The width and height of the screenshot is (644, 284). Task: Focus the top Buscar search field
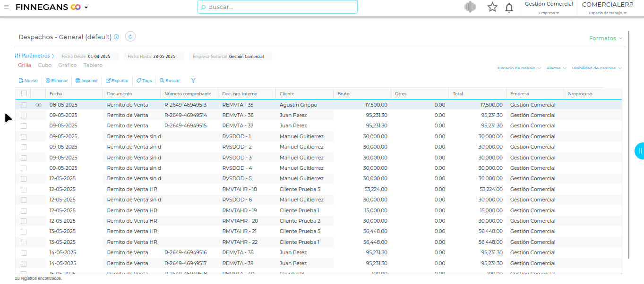pyautogui.click(x=277, y=7)
